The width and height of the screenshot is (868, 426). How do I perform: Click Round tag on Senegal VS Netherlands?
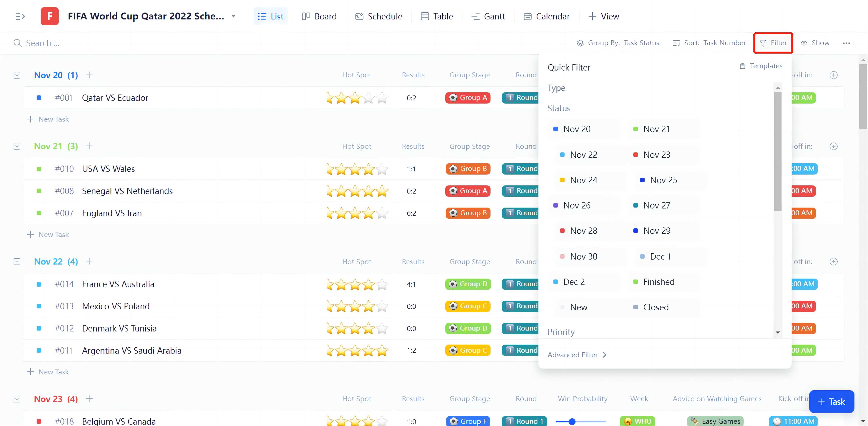(x=520, y=191)
